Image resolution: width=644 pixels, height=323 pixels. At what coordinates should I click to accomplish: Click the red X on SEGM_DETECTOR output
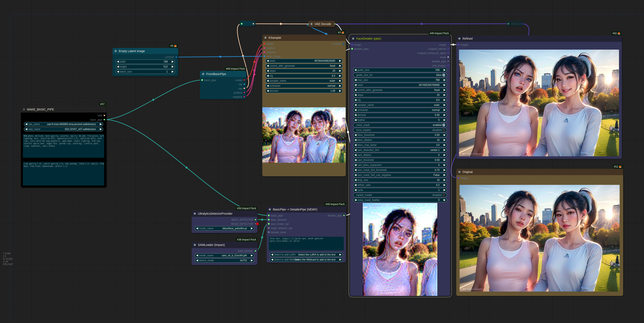click(258, 224)
